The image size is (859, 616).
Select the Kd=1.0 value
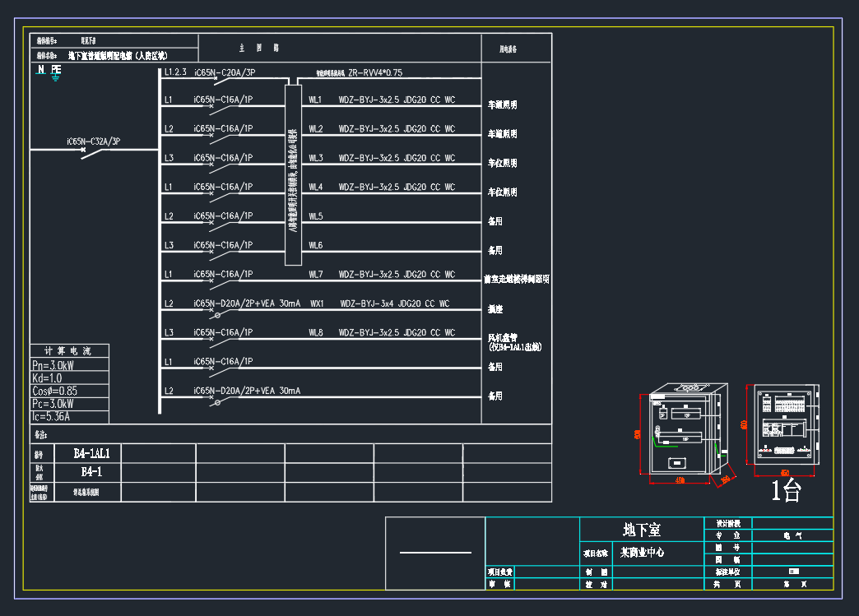click(47, 378)
